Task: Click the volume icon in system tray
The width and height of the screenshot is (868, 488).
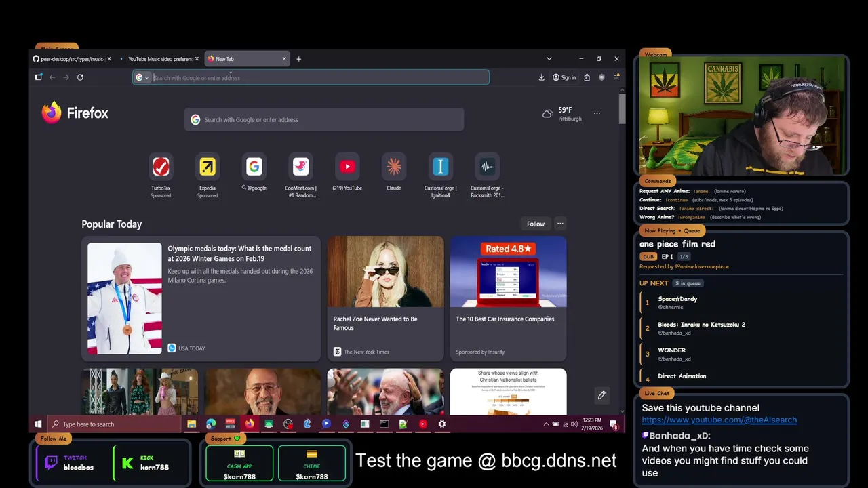Action: [x=575, y=424]
